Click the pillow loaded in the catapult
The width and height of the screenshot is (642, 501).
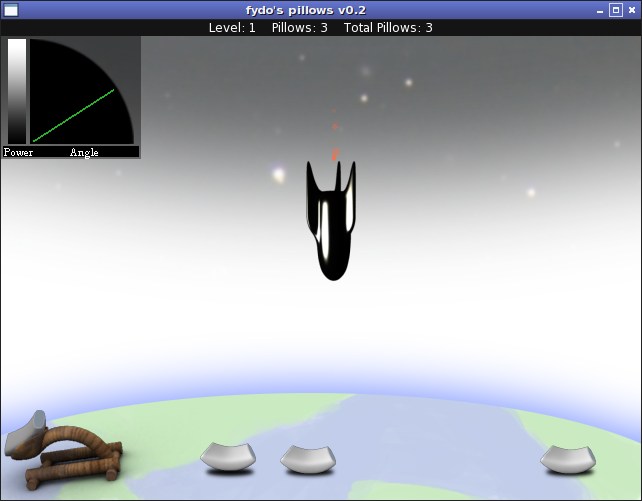[x=25, y=435]
